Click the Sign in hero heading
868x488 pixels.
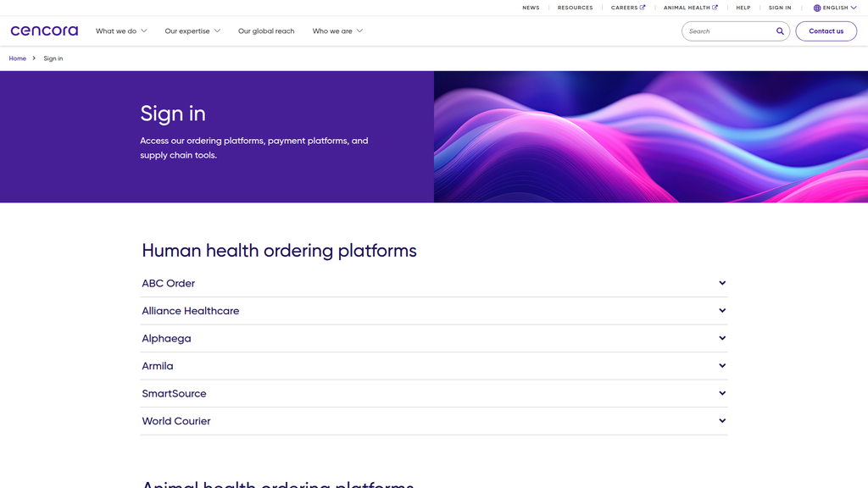tap(173, 114)
